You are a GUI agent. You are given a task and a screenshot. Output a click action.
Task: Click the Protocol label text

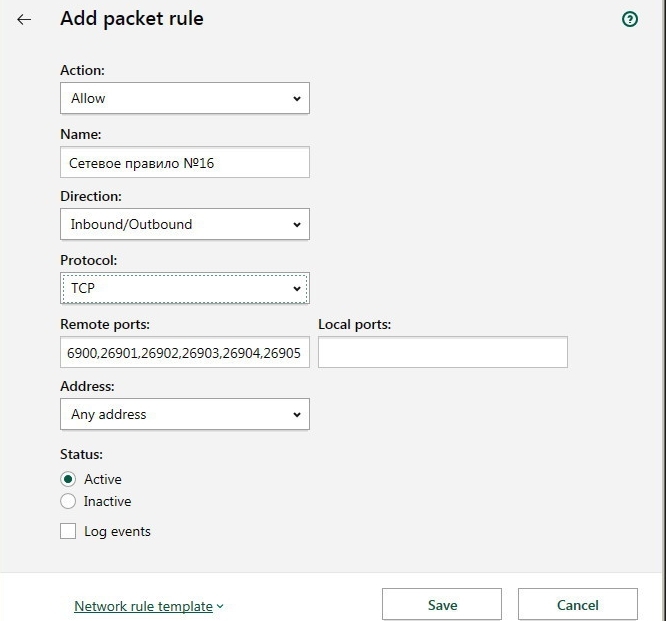[x=88, y=260]
